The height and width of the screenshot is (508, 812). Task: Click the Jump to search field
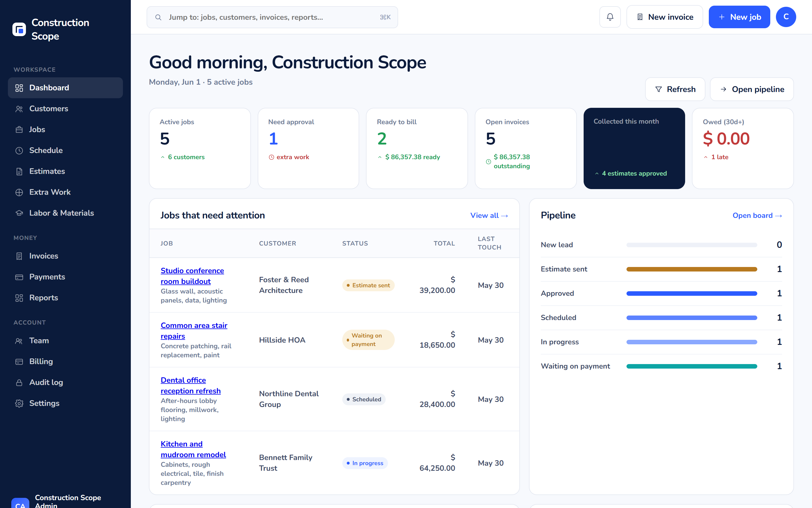click(272, 17)
